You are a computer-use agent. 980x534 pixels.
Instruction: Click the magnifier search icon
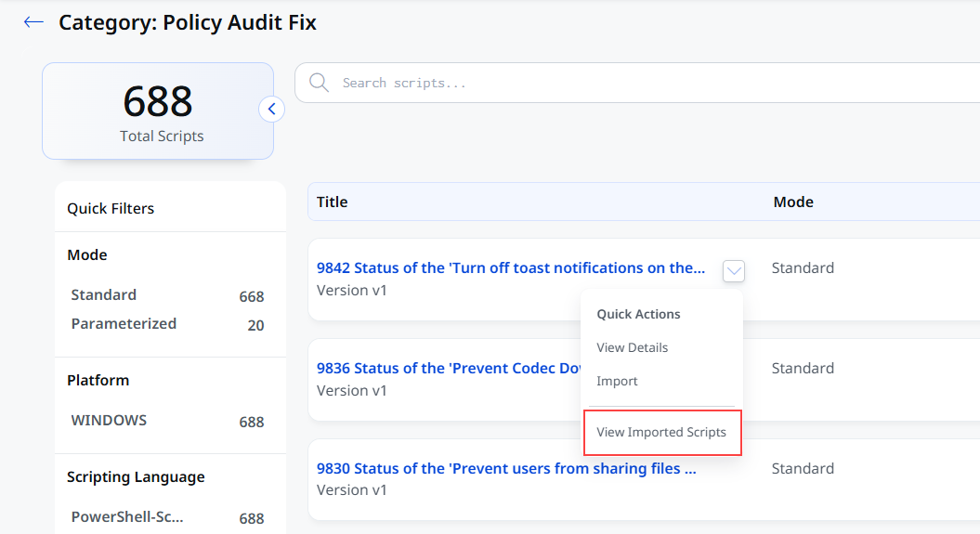click(319, 83)
